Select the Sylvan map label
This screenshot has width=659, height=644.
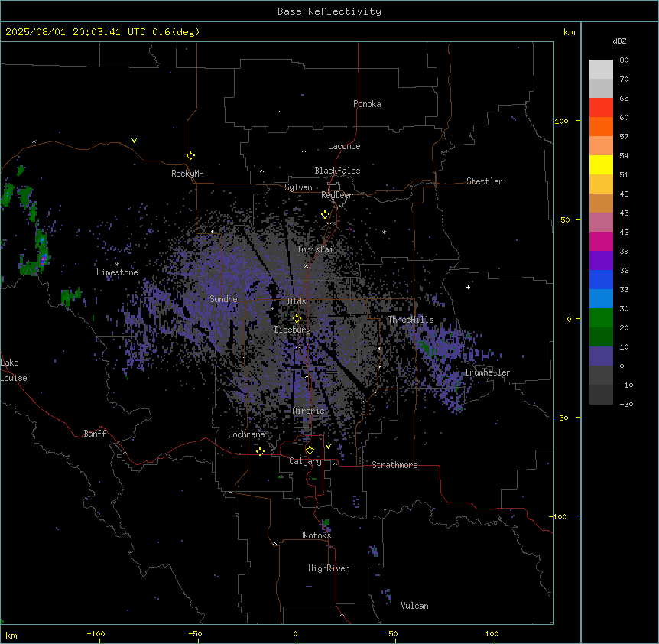point(298,187)
